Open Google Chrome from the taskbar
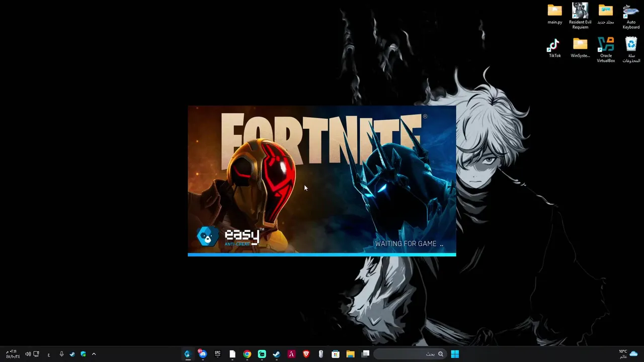The width and height of the screenshot is (644, 362). pyautogui.click(x=247, y=354)
